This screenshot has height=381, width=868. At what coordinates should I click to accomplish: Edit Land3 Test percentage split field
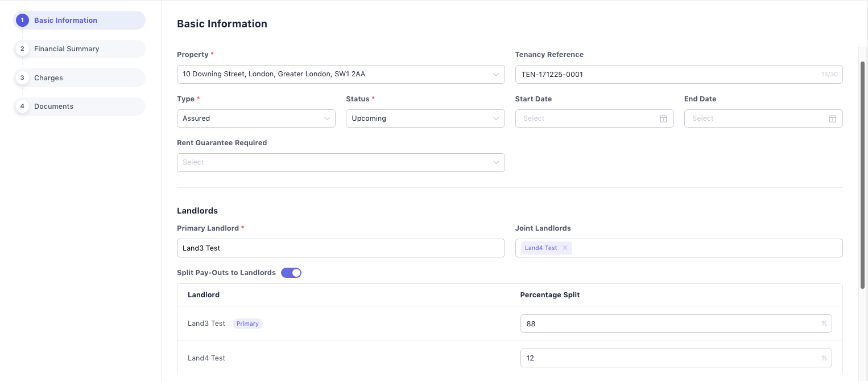671,323
